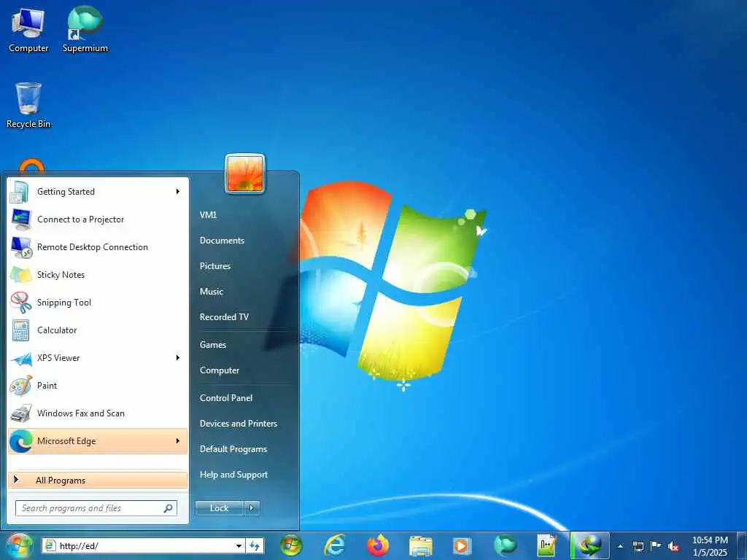
Task: Launch Internet Explorer from taskbar
Action: coord(335,545)
